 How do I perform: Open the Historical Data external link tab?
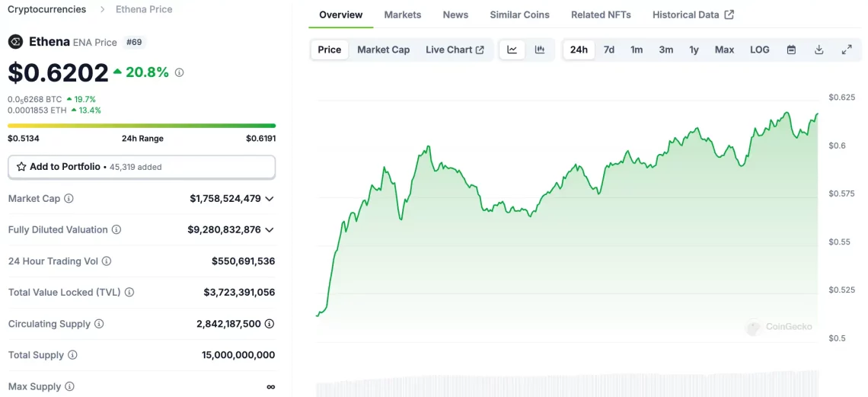click(x=693, y=15)
